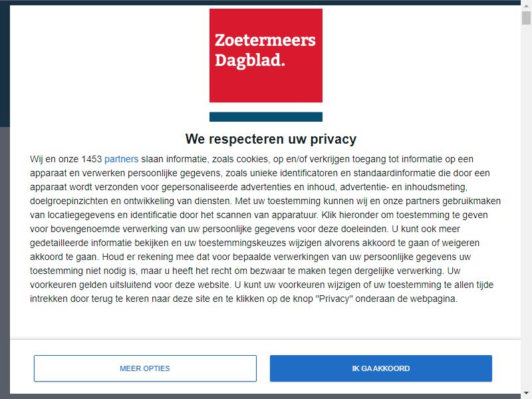Click the opening words "Wij en onze"
The width and height of the screenshot is (532, 399).
pyautogui.click(x=55, y=159)
